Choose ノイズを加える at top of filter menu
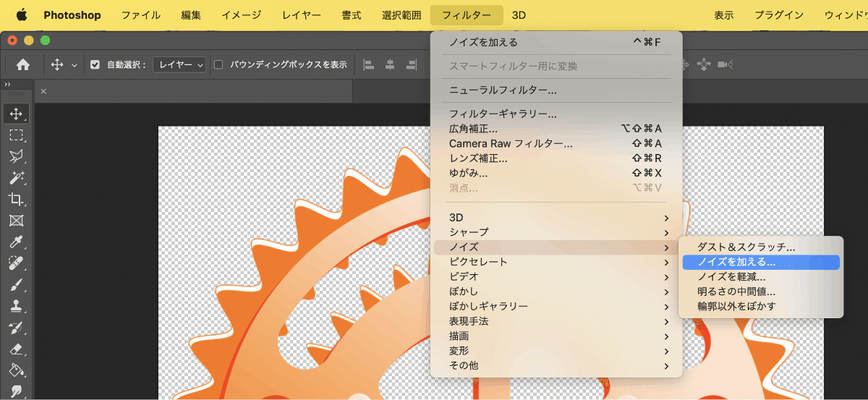The image size is (868, 400). coord(556,43)
